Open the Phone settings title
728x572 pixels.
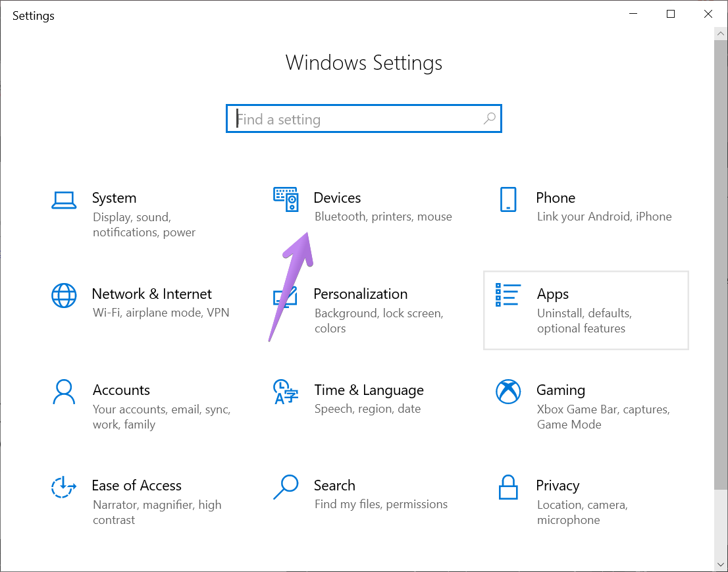(556, 197)
